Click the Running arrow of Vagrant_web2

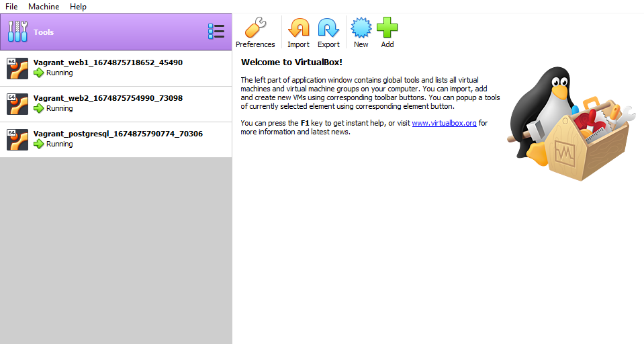tap(38, 108)
